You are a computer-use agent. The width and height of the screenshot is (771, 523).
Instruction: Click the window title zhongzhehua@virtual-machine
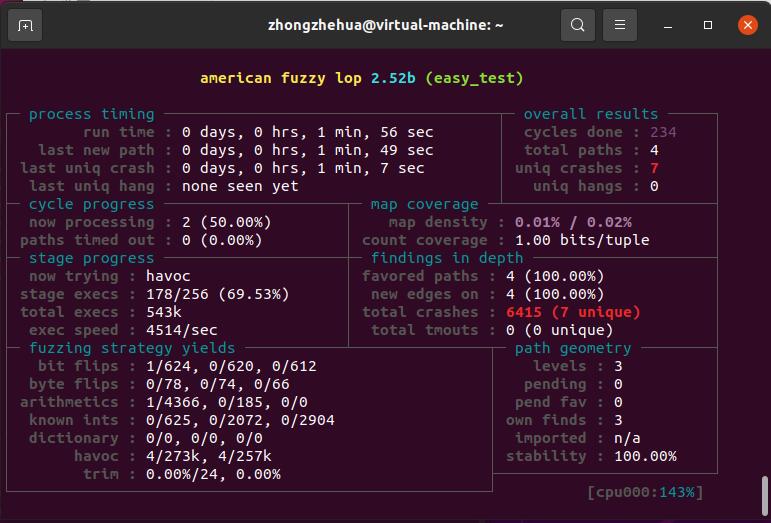click(386, 25)
